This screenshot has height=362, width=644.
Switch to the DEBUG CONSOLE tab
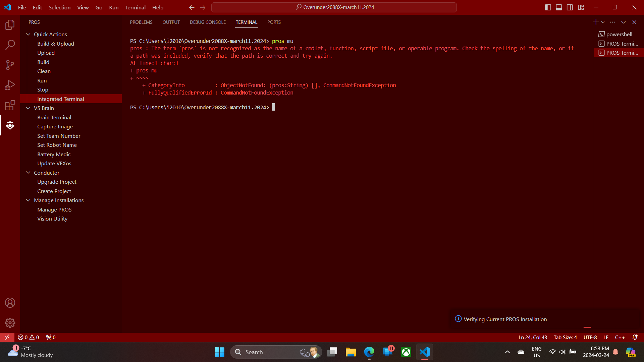pyautogui.click(x=208, y=22)
